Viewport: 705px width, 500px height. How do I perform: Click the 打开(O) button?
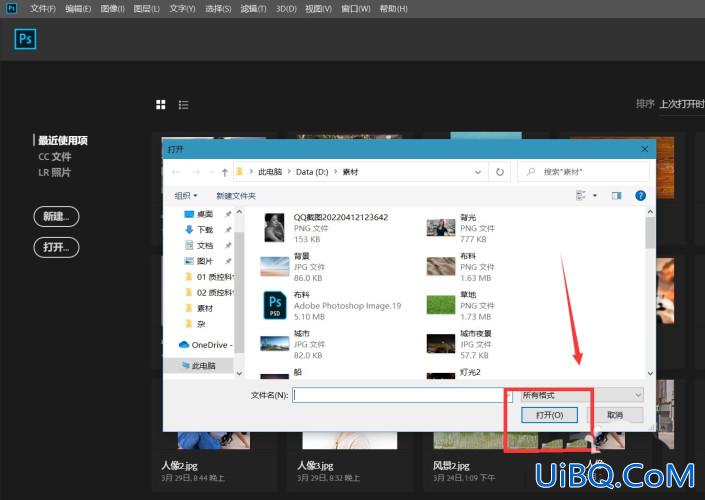pos(549,415)
